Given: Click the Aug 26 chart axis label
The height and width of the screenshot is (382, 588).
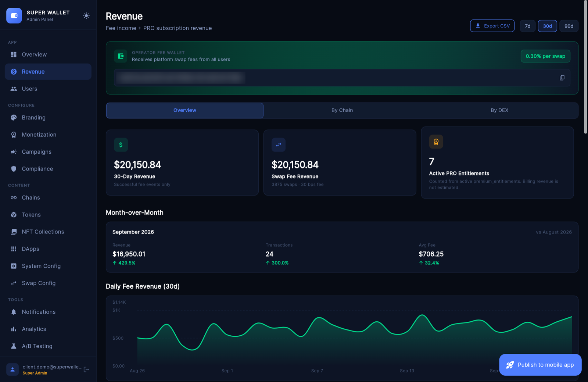Looking at the screenshot, I should (137, 371).
